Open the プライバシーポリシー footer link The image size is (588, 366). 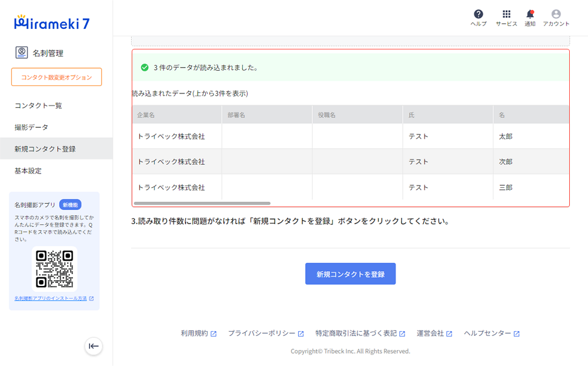[x=262, y=333]
